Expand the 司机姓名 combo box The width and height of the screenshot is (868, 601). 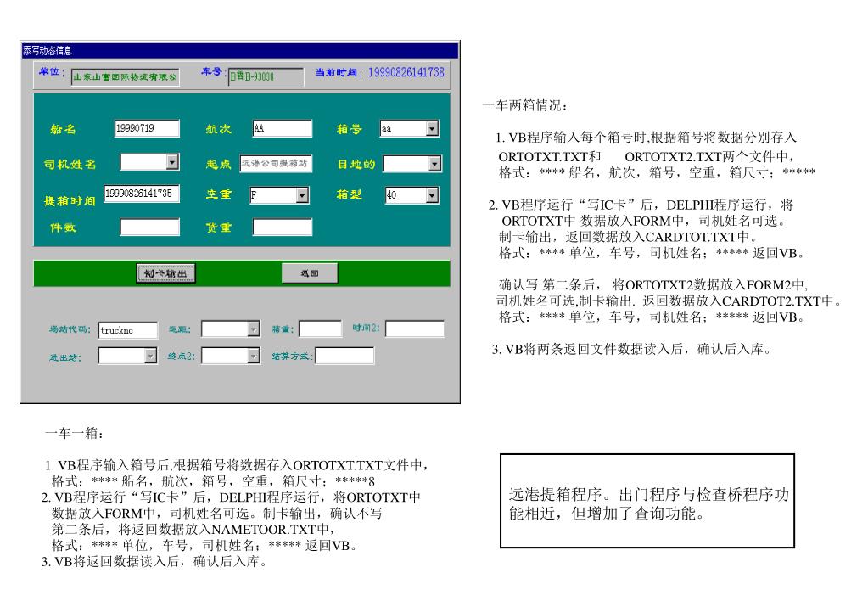[x=173, y=162]
